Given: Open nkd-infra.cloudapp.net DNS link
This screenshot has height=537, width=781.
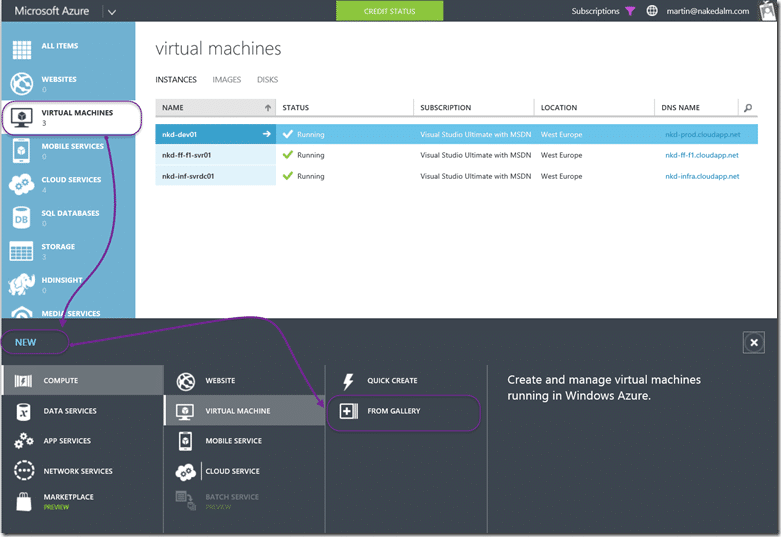Looking at the screenshot, I should click(702, 176).
